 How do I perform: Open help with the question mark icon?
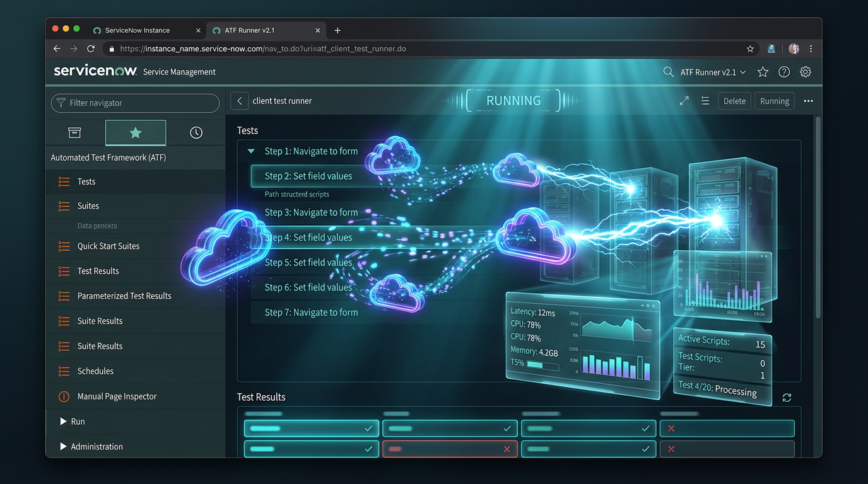coord(784,72)
